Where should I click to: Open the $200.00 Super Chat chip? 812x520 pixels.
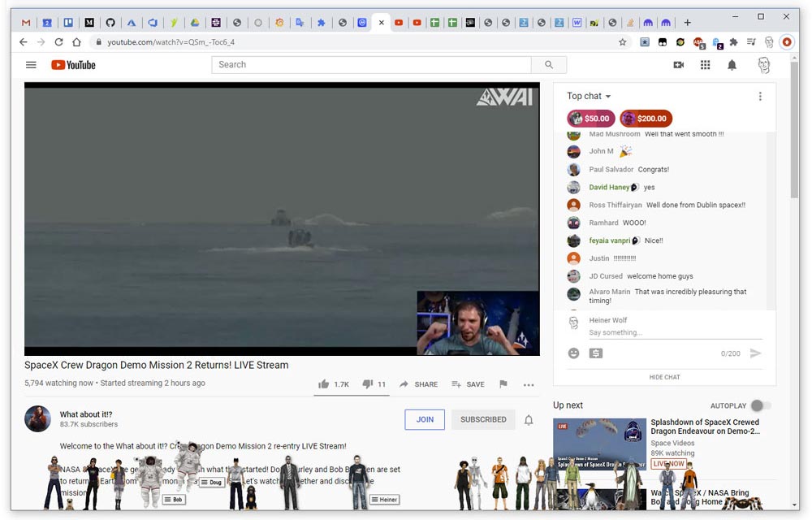coord(646,119)
